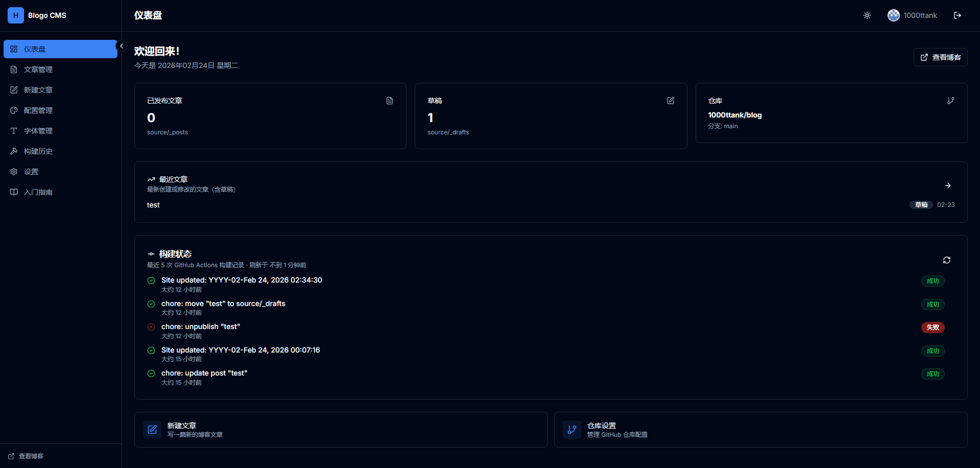Sign out using the logout icon
The width and height of the screenshot is (980, 468).
click(958, 15)
